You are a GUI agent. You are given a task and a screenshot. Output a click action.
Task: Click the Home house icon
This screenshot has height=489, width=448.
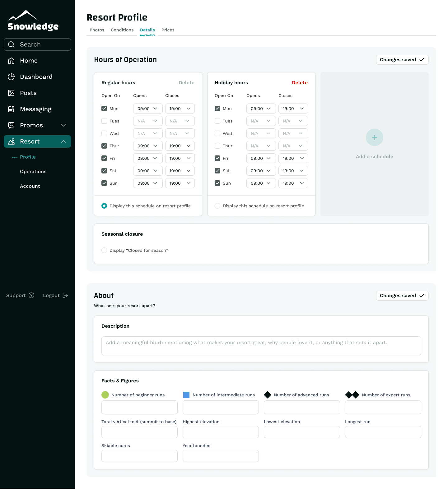11,61
